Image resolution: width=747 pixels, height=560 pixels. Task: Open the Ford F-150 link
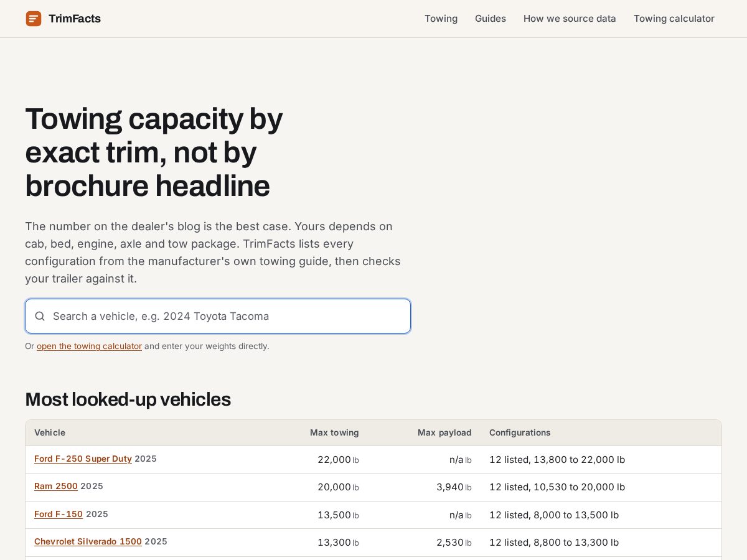coord(59,514)
